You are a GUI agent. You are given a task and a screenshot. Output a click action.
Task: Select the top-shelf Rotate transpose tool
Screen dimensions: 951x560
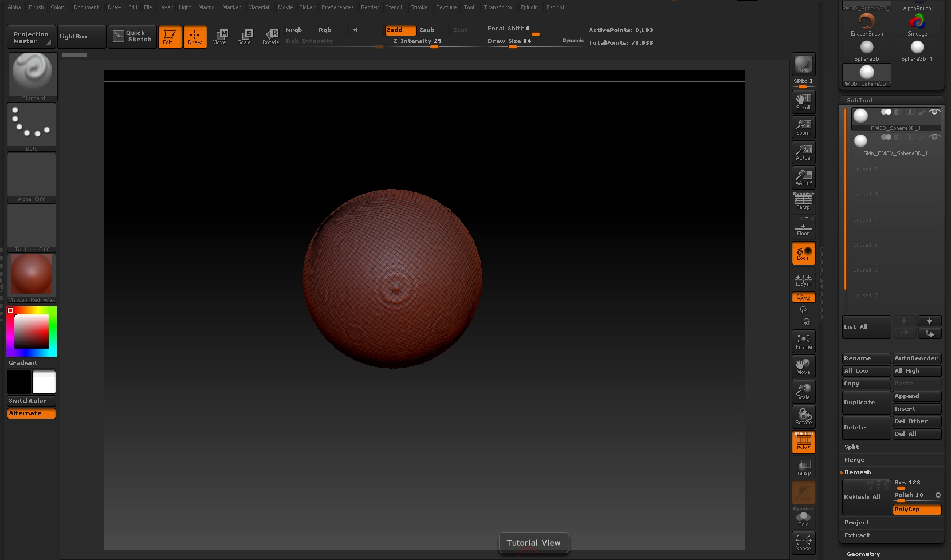coord(270,37)
